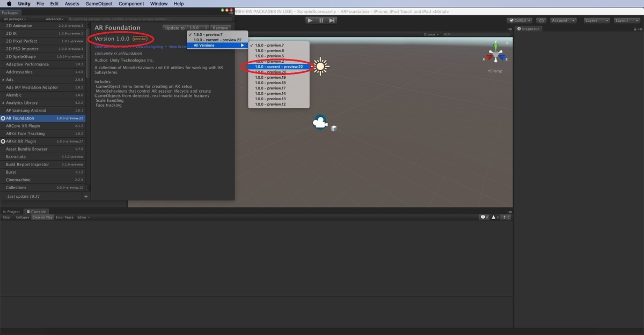Toggle Collapse in Console toolbar
The width and height of the screenshot is (644, 335).
coord(23,217)
